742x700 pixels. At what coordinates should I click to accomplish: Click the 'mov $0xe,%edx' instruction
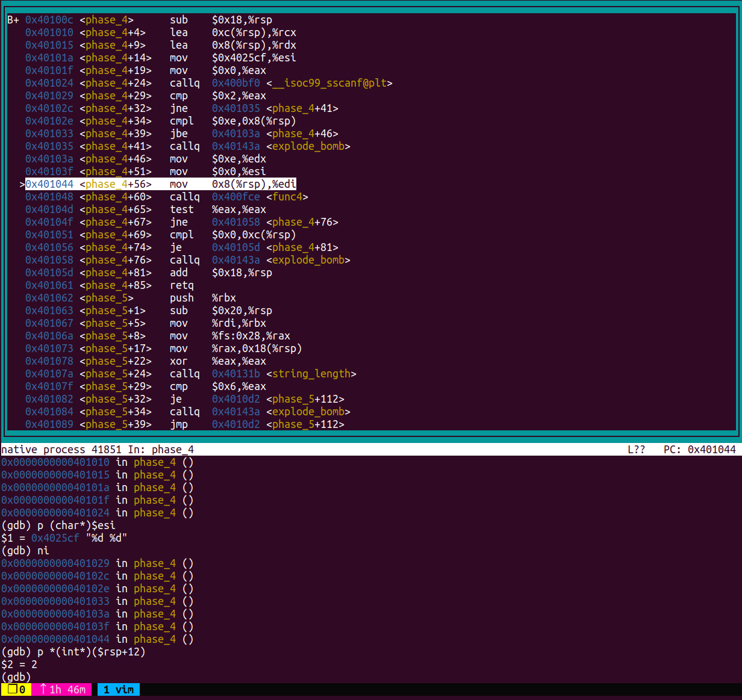218,159
